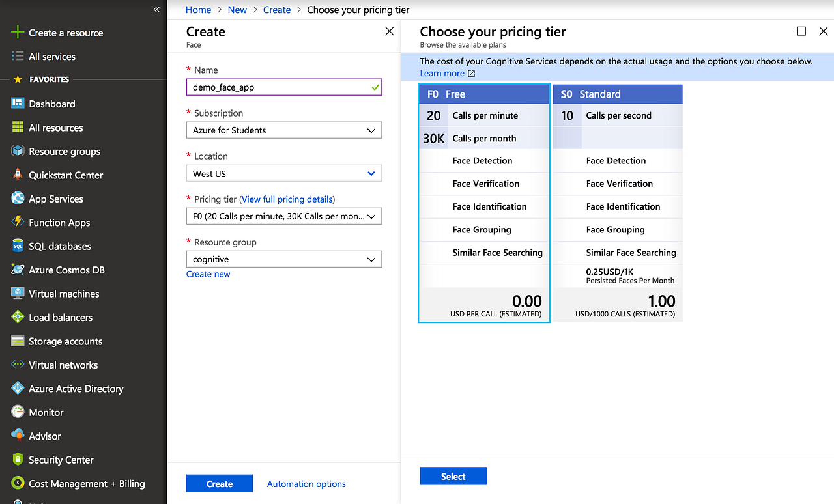The width and height of the screenshot is (834, 504).
Task: Click New in the breadcrumb trail
Action: click(237, 10)
